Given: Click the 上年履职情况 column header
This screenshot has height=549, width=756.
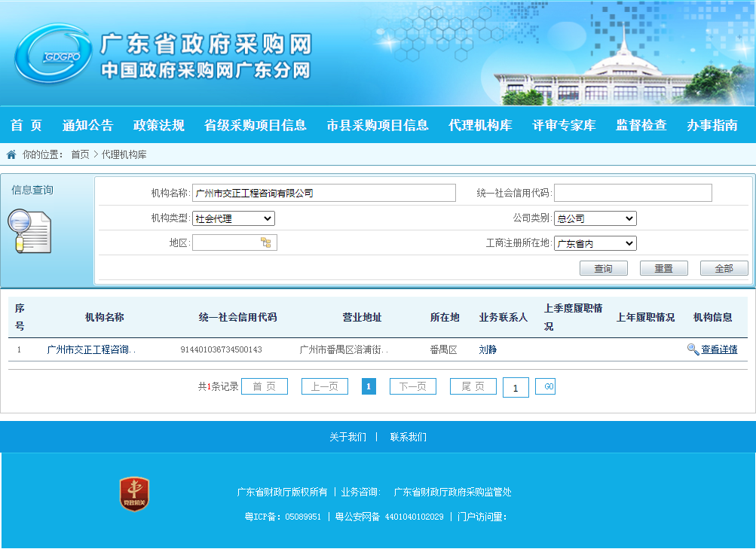Looking at the screenshot, I should pos(646,317).
